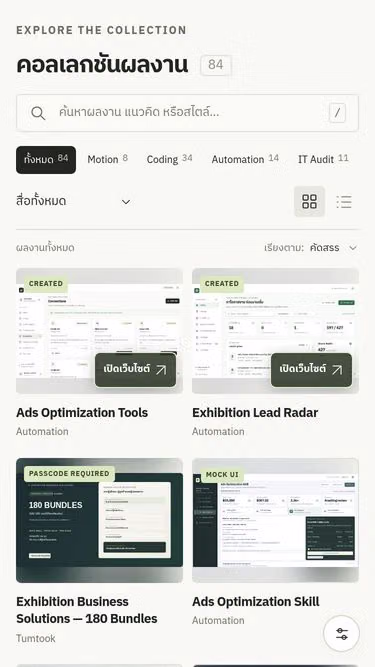Open Exhibition Lead Radar thumbnail
Viewport: 375px width, 667px height.
276,331
